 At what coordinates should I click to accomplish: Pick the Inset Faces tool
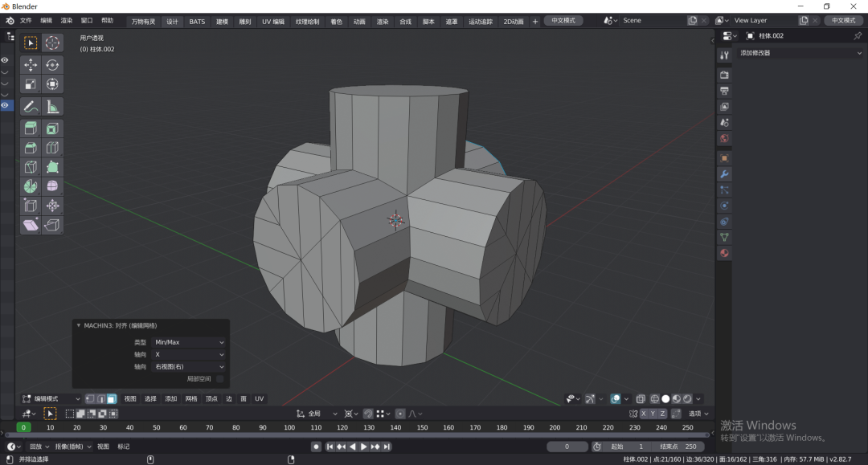click(52, 128)
